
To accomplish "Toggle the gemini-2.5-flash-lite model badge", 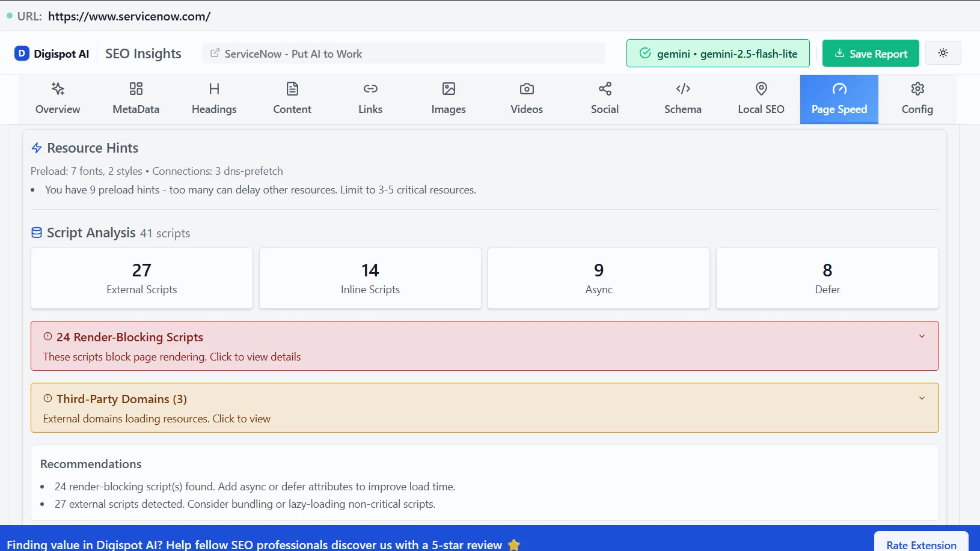I will point(718,53).
